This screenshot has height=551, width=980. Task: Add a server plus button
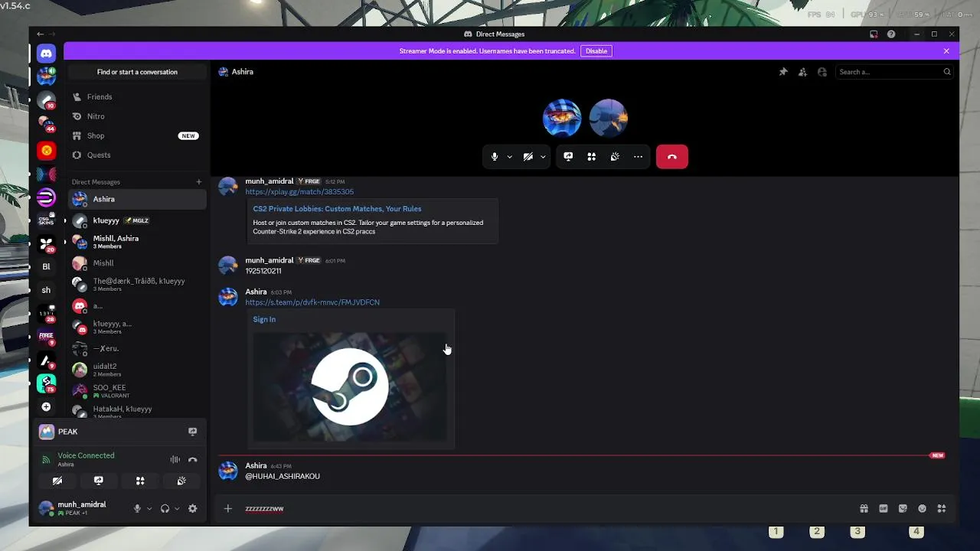pos(46,407)
